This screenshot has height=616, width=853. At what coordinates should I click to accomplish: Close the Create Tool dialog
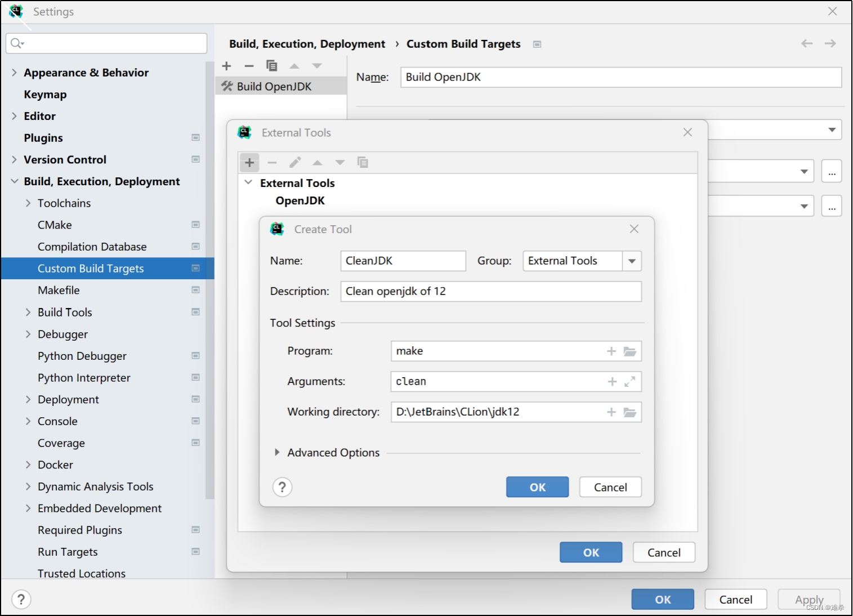634,229
